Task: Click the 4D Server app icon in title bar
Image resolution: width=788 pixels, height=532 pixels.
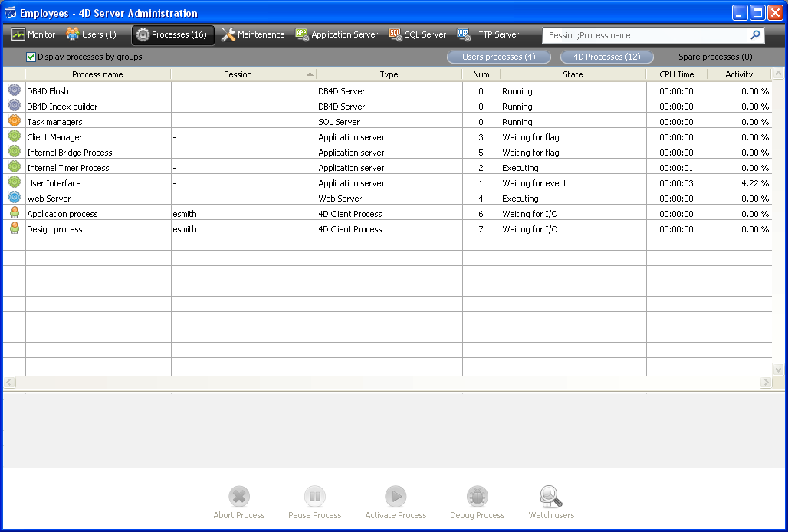Action: click(x=10, y=13)
